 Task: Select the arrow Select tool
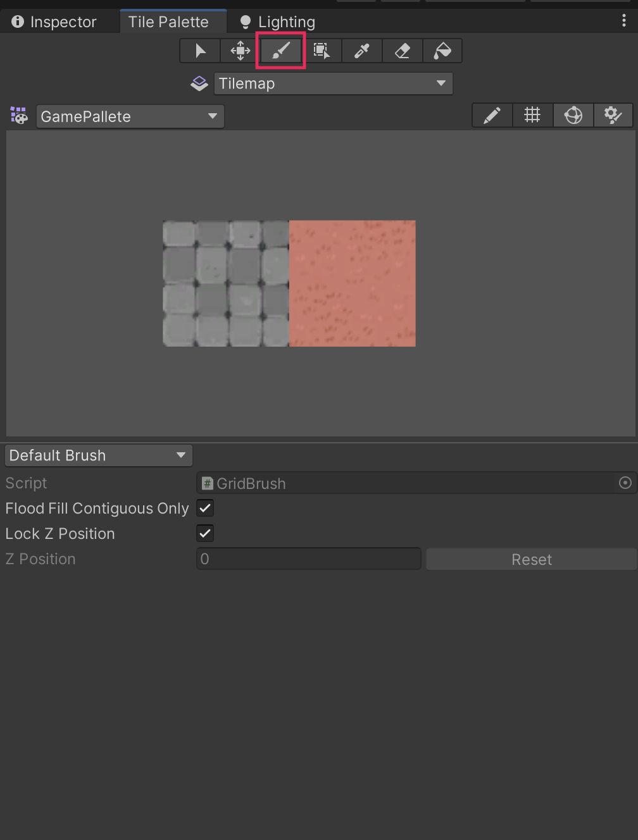200,51
